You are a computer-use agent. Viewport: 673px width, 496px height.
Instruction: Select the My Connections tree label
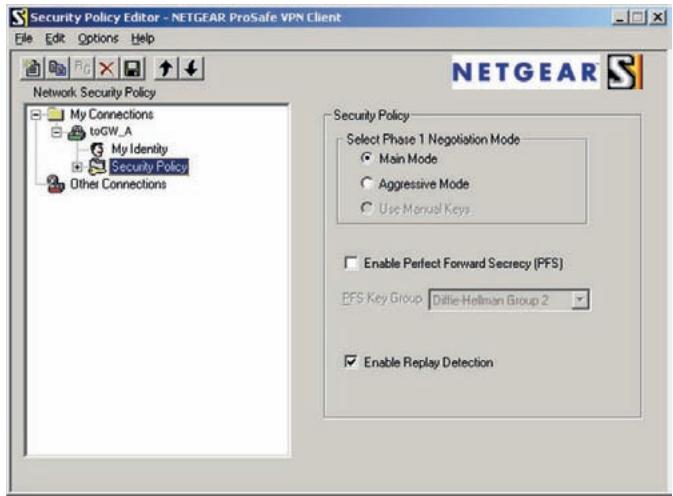(112, 114)
